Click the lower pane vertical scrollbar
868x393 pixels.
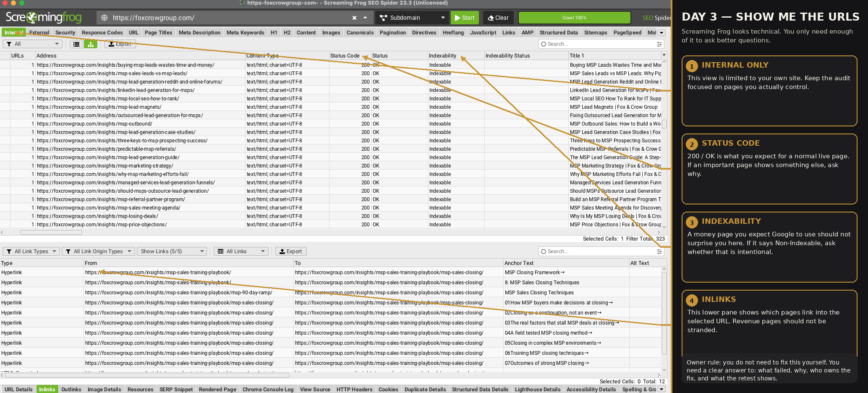(x=664, y=313)
